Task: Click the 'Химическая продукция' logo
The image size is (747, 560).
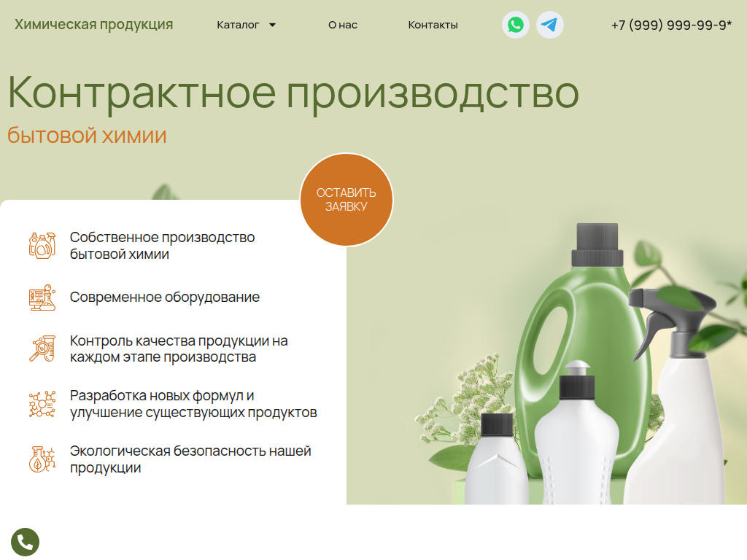Action: (x=93, y=24)
